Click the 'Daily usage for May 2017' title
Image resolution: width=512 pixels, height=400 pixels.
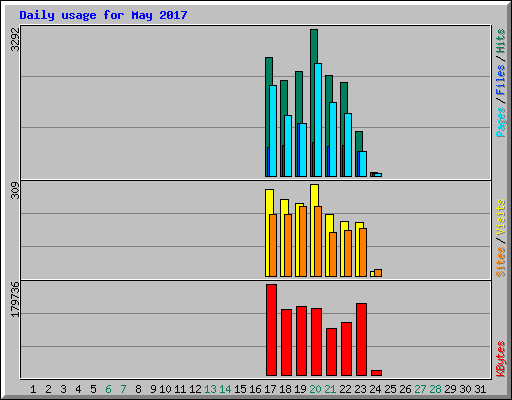103,15
